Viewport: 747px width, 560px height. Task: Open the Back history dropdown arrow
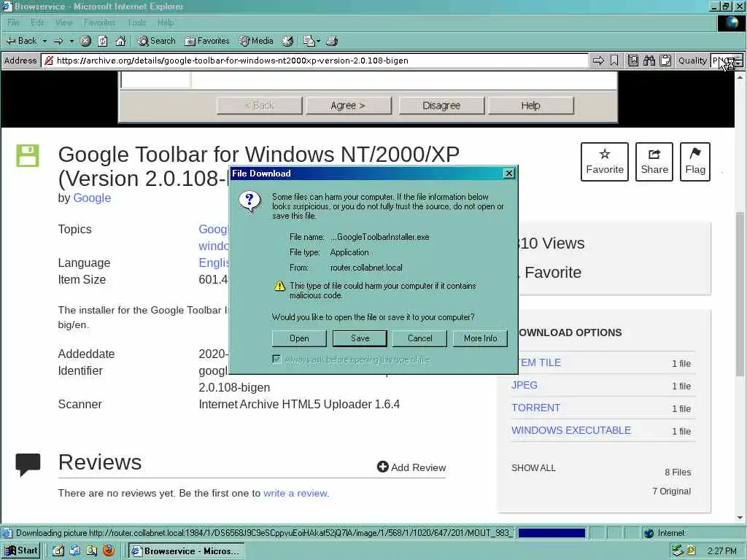point(44,41)
